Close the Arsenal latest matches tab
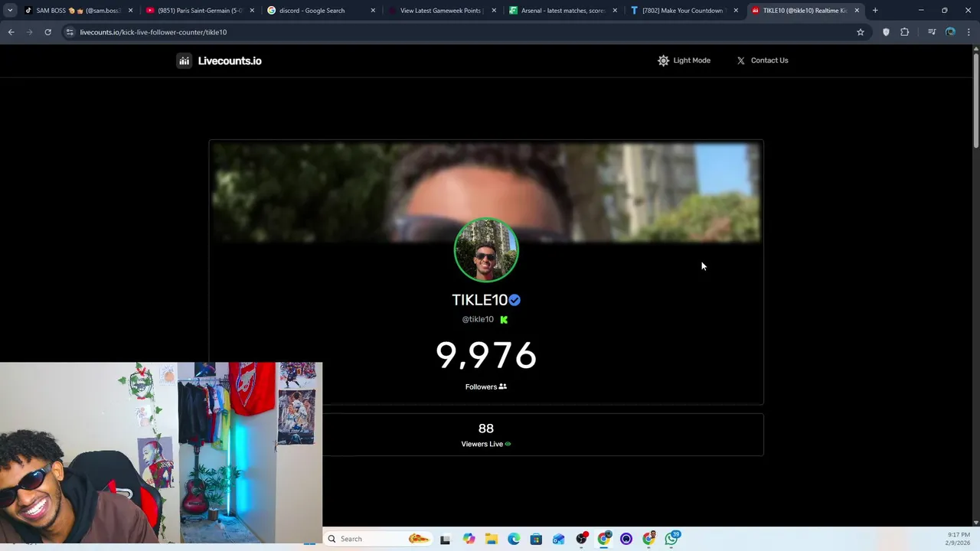This screenshot has height=551, width=980. [x=615, y=11]
